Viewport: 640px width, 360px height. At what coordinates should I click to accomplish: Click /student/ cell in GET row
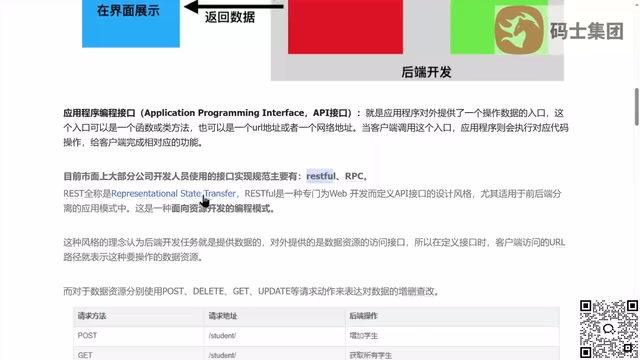[274, 353]
